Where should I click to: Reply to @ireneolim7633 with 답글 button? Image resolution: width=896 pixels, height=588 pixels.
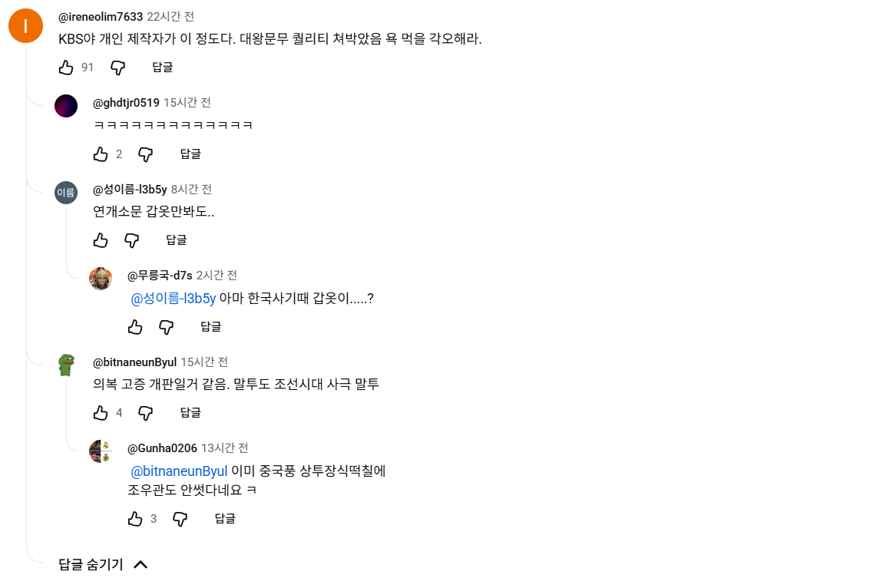(162, 68)
